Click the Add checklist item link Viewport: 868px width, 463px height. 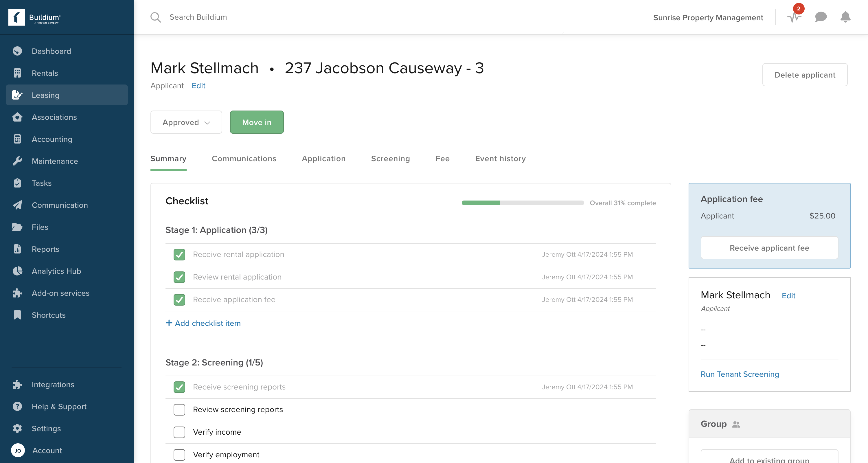(x=207, y=323)
